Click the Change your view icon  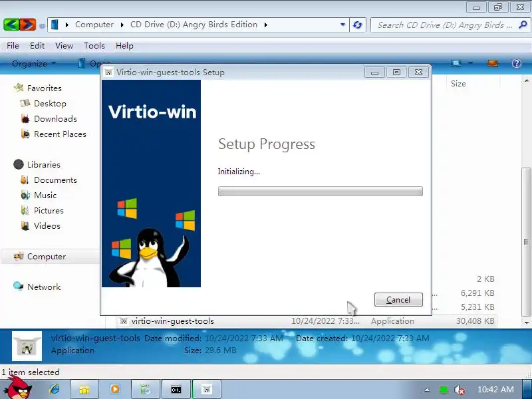(x=456, y=63)
